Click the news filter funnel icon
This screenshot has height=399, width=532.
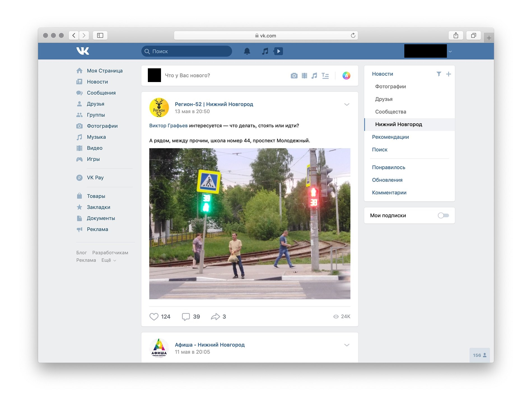pyautogui.click(x=439, y=74)
